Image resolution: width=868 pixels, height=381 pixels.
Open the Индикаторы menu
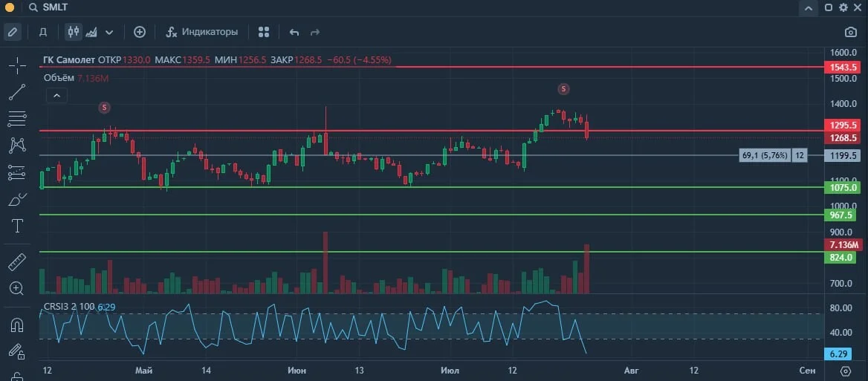tap(202, 32)
